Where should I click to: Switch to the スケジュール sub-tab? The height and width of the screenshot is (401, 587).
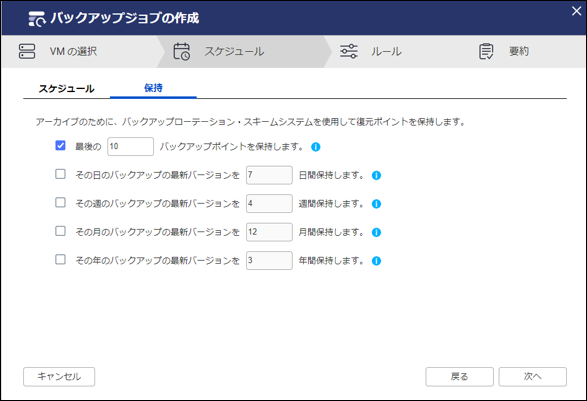point(67,89)
